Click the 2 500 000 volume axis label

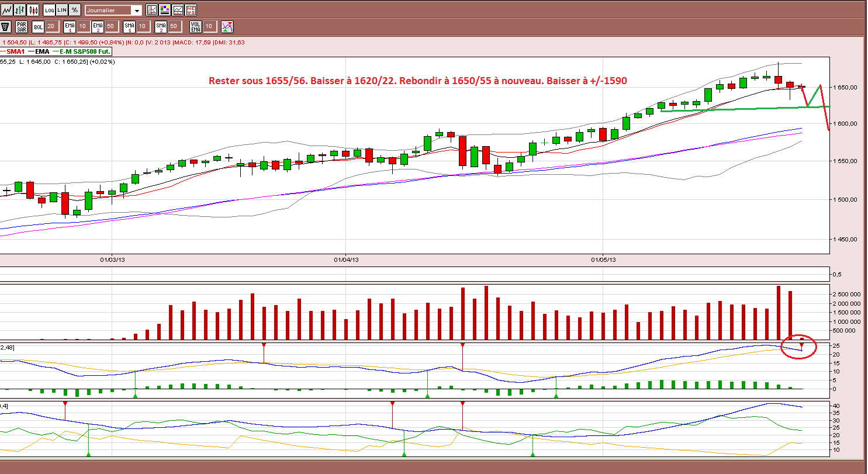point(846,294)
